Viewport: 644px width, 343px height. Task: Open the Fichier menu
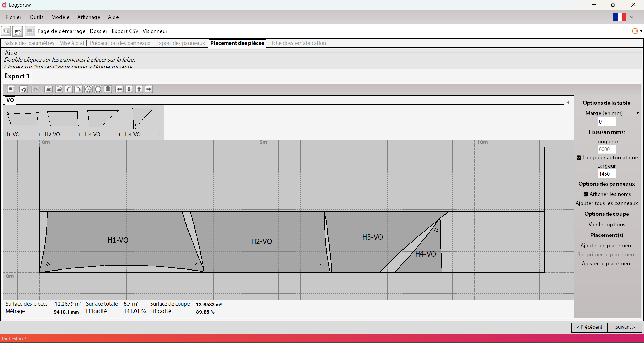click(13, 17)
